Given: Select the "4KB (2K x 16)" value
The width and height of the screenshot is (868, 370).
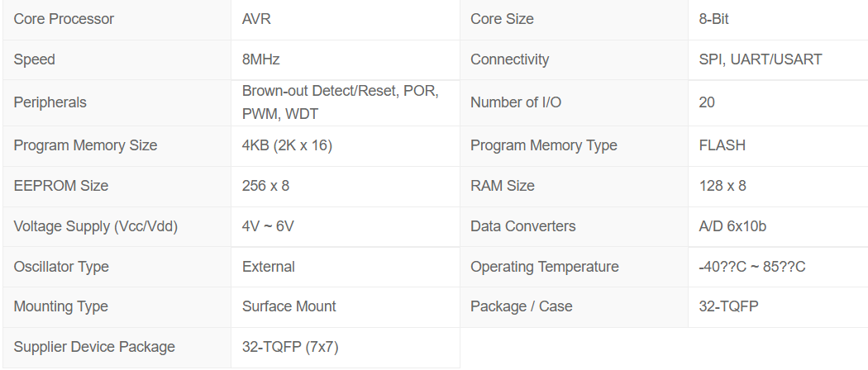Looking at the screenshot, I should pos(287,145).
